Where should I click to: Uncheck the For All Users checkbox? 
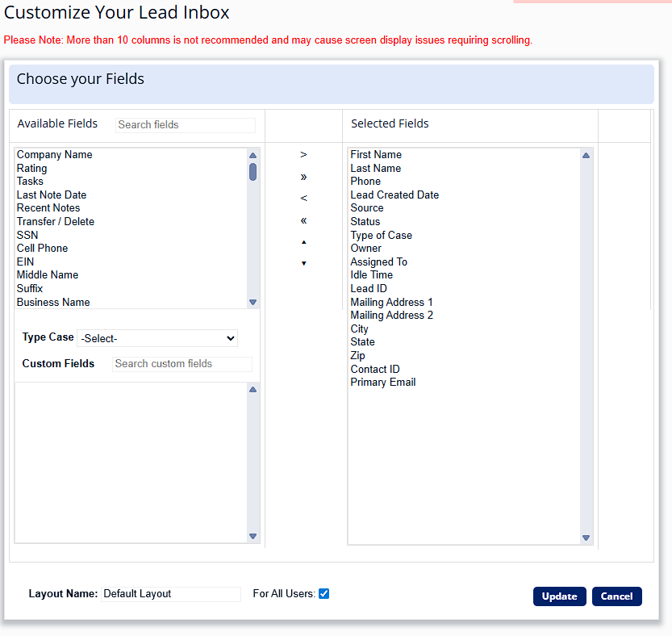click(x=323, y=593)
